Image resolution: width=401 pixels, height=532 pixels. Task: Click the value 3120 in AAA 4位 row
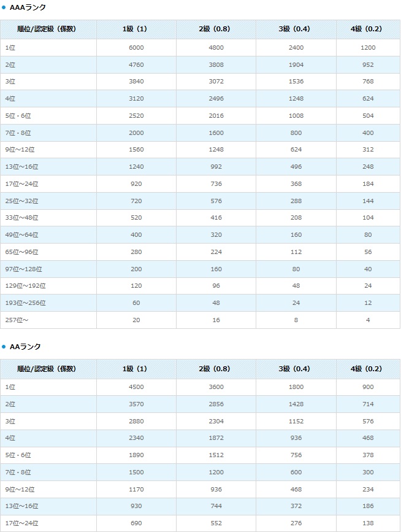[136, 99]
